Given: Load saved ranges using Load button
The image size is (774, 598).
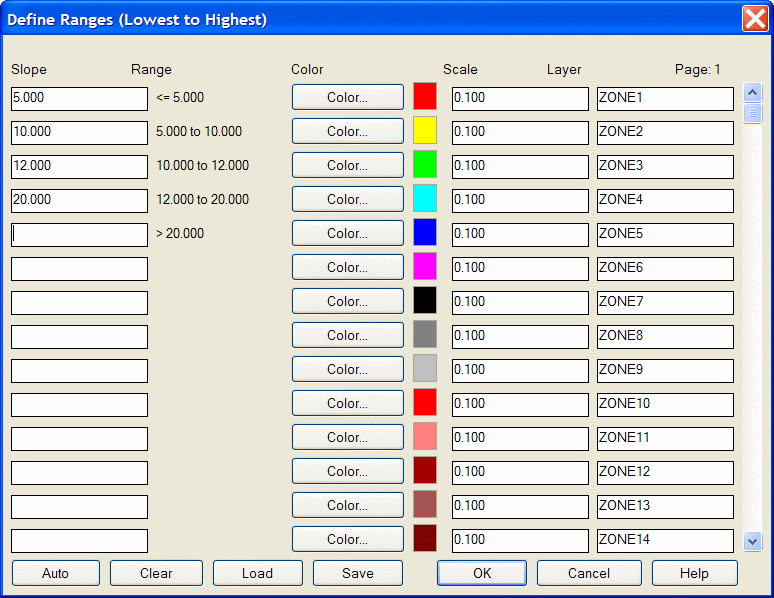Looking at the screenshot, I should [x=257, y=573].
